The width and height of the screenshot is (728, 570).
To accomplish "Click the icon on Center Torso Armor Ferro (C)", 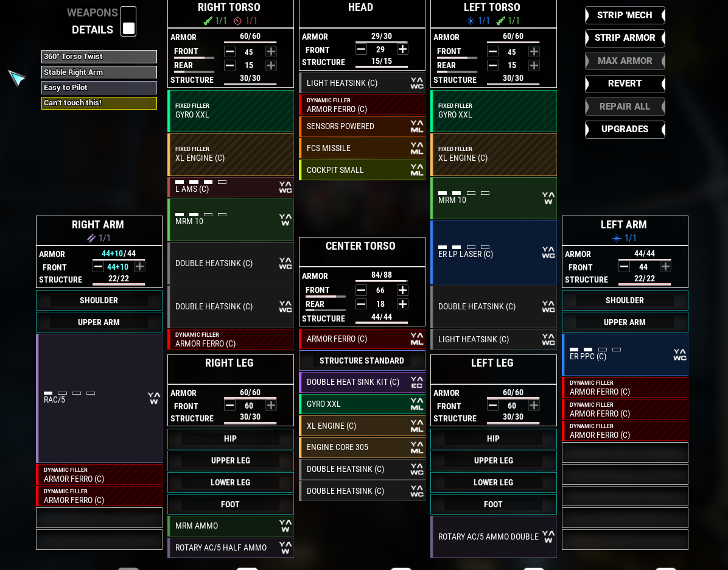I will [x=417, y=339].
